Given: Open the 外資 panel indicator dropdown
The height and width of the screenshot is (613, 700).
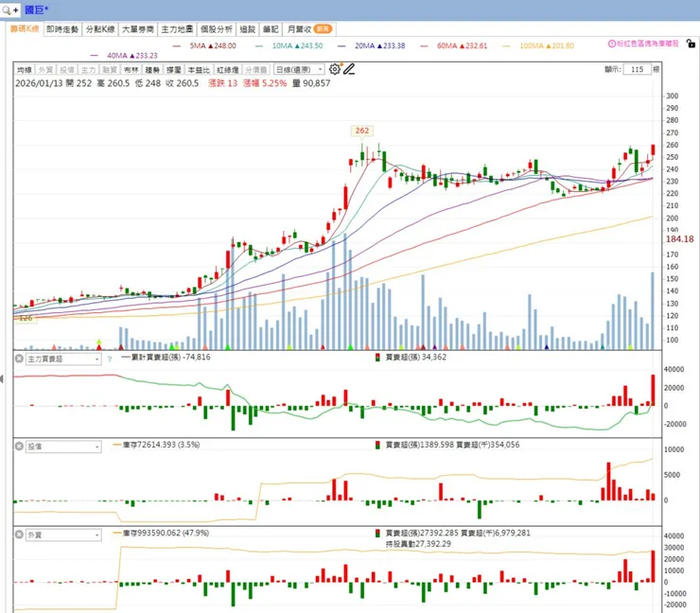Looking at the screenshot, I should point(63,534).
